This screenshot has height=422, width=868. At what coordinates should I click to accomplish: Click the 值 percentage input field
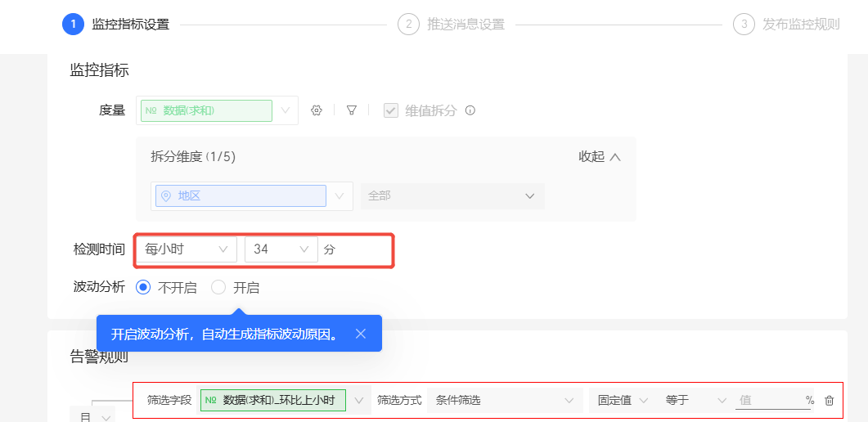click(x=770, y=401)
